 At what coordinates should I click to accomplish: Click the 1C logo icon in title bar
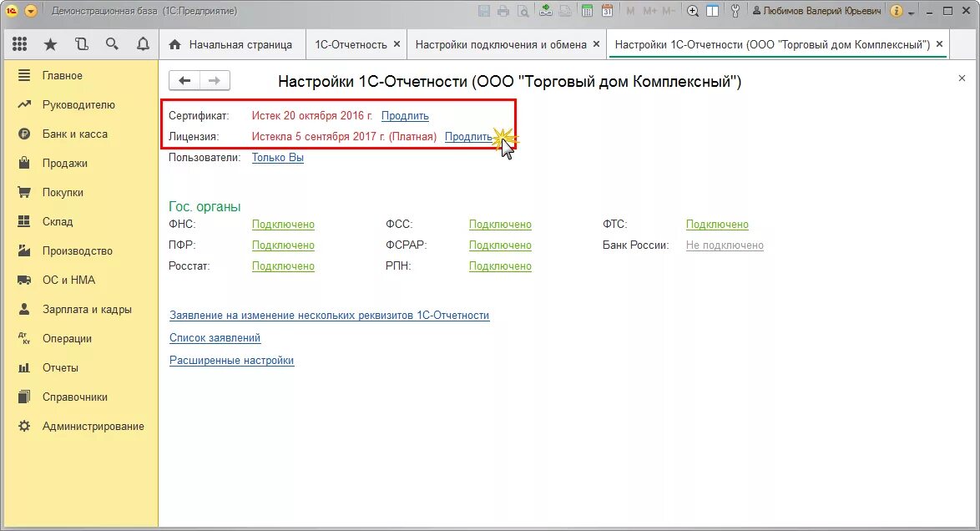click(x=11, y=11)
